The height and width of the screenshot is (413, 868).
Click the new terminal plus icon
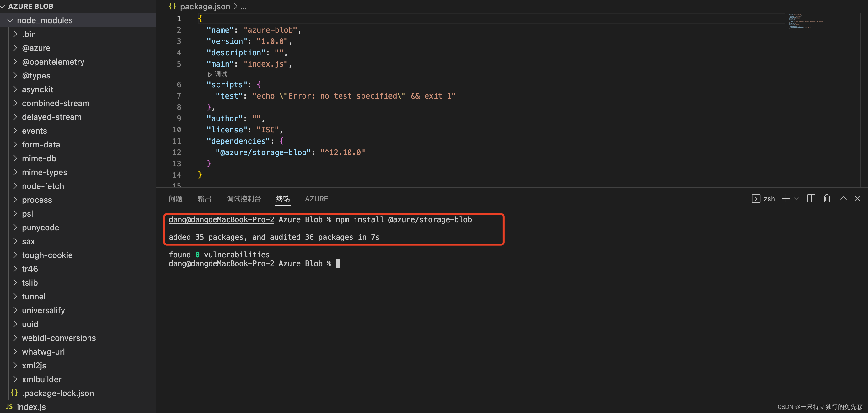[786, 198]
